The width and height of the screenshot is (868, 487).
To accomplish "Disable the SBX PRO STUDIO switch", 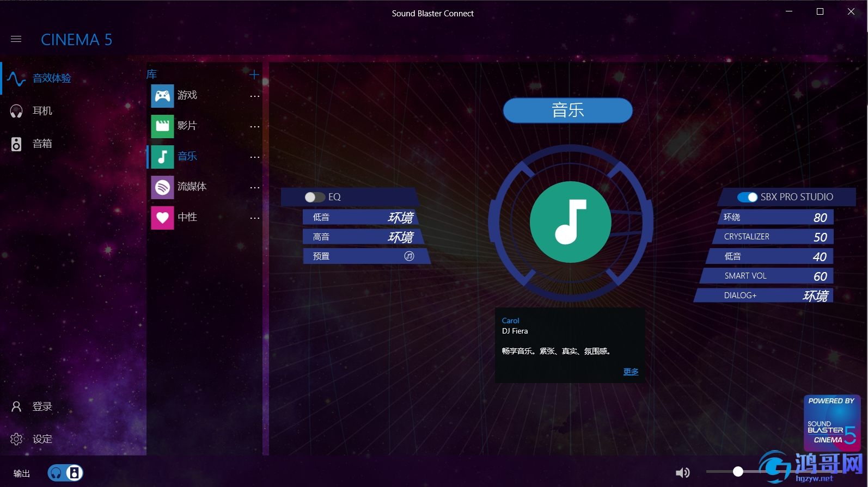I will pos(747,197).
